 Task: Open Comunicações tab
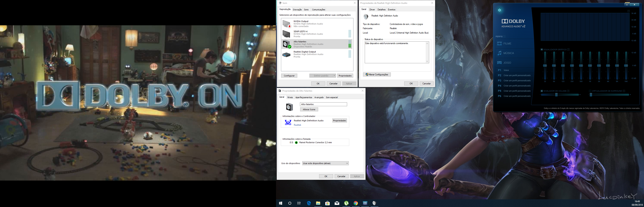point(319,10)
